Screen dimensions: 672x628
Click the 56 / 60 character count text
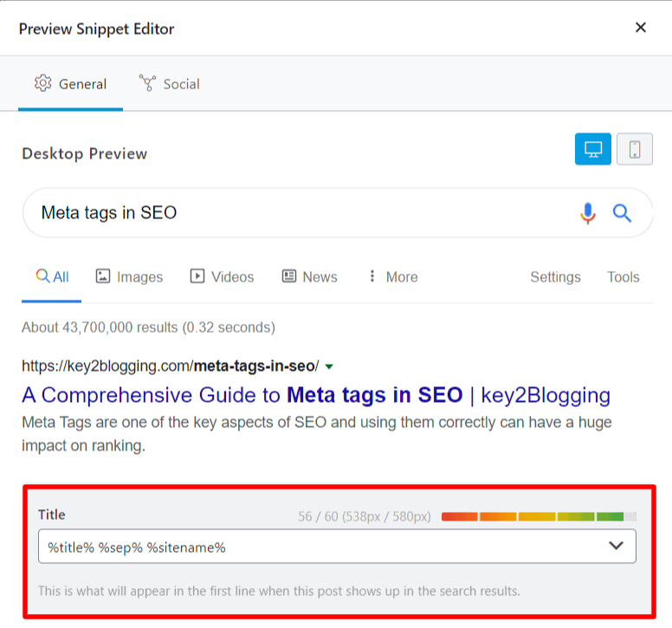click(x=365, y=516)
